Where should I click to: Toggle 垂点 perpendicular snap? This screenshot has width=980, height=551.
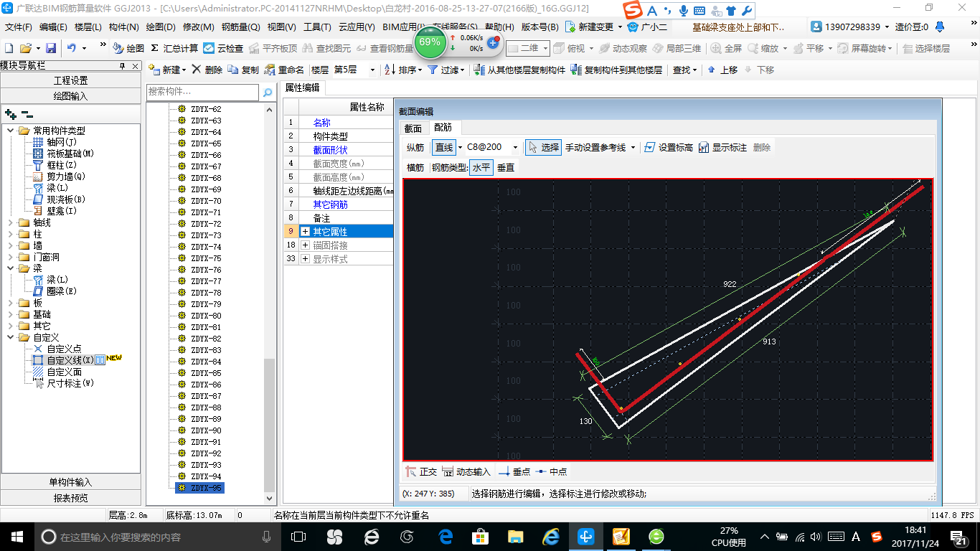[514, 471]
